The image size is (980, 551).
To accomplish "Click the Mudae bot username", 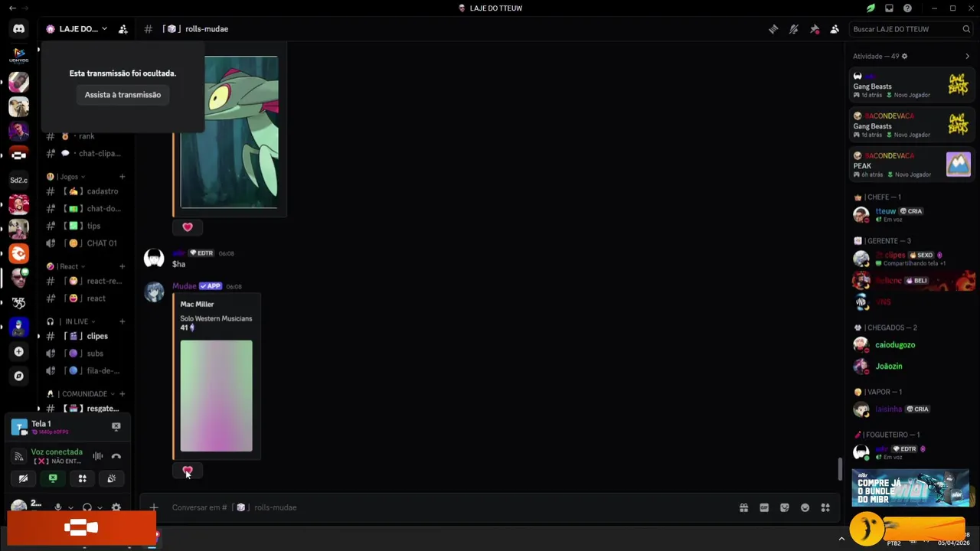I will 184,286.
